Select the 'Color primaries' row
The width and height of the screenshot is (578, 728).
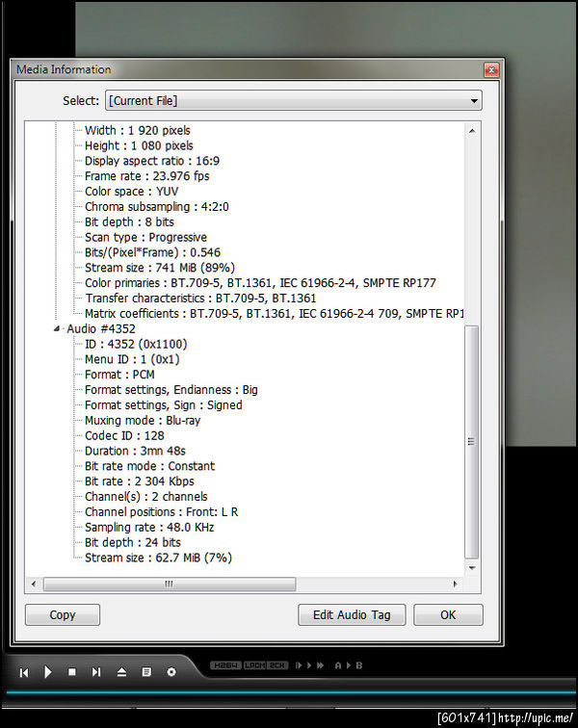click(x=260, y=283)
